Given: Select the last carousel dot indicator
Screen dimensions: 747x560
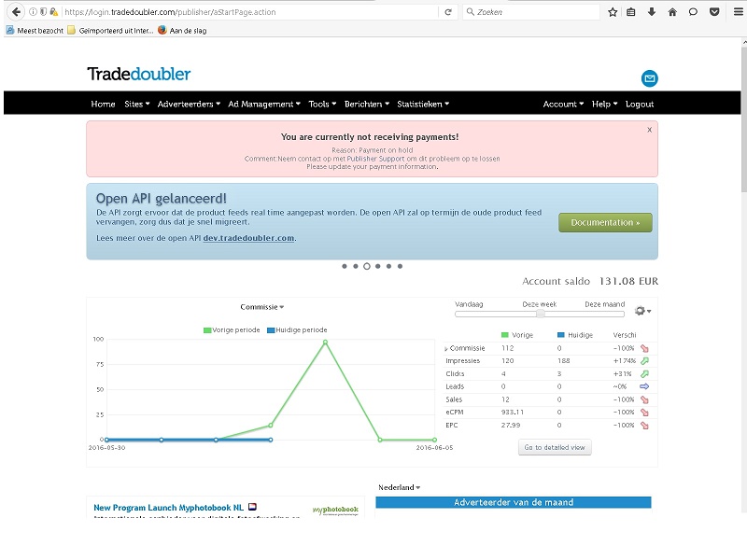Looking at the screenshot, I should click(x=401, y=266).
